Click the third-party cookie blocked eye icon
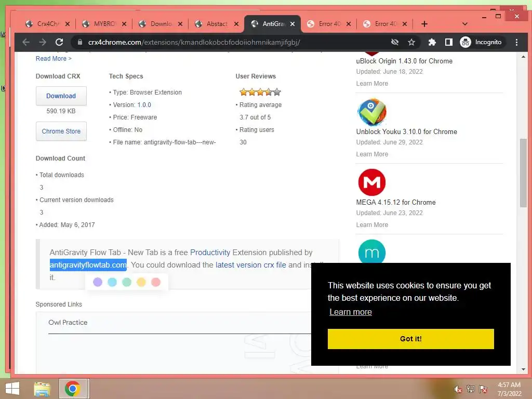Screen dimensions: 532x399 point(395,42)
